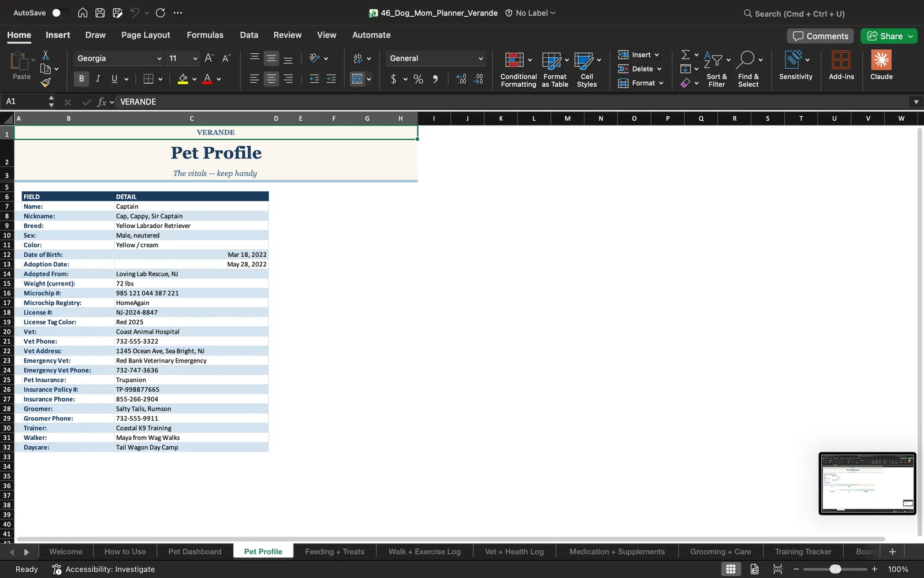Image resolution: width=924 pixels, height=578 pixels.
Task: Expand the Georgia font name dropdown
Action: tap(159, 58)
